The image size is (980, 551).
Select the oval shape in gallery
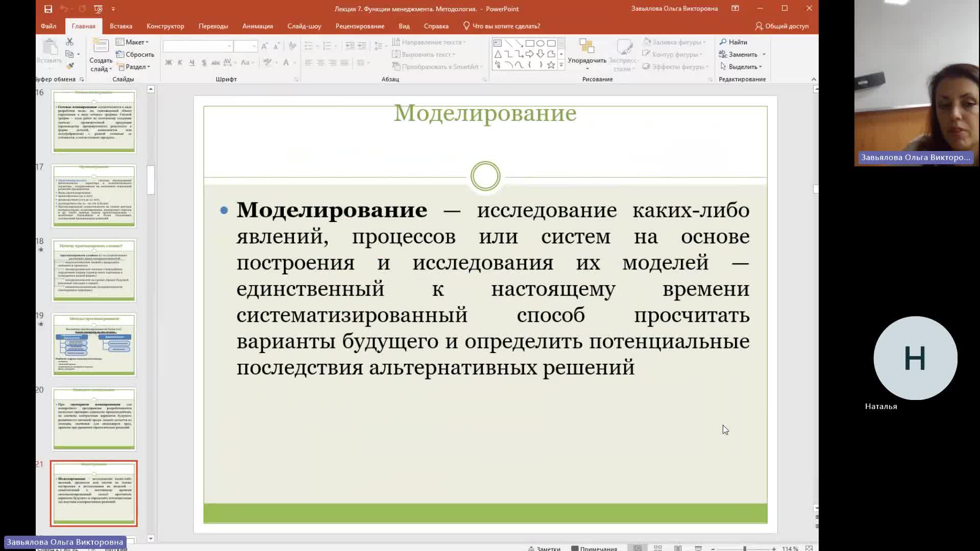tap(541, 43)
